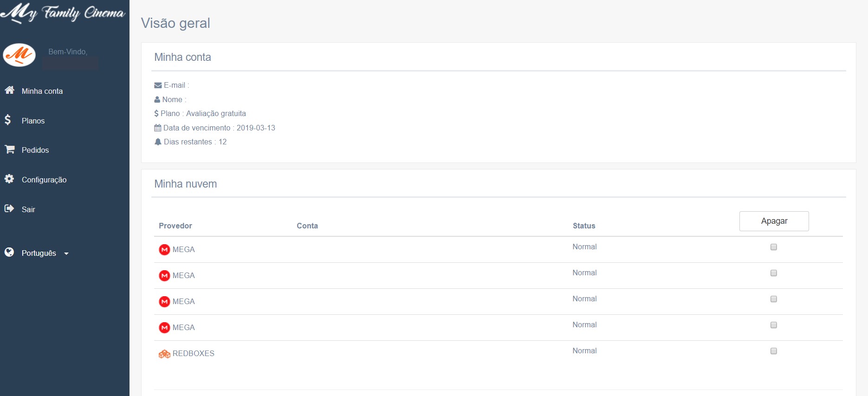This screenshot has width=868, height=396.
Task: Click Normal status in REDBOXES row
Action: pos(584,351)
